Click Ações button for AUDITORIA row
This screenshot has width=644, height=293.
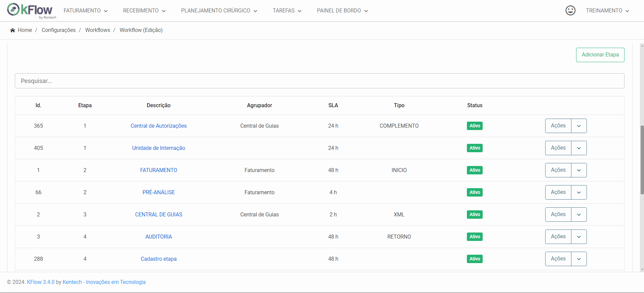[x=558, y=237]
